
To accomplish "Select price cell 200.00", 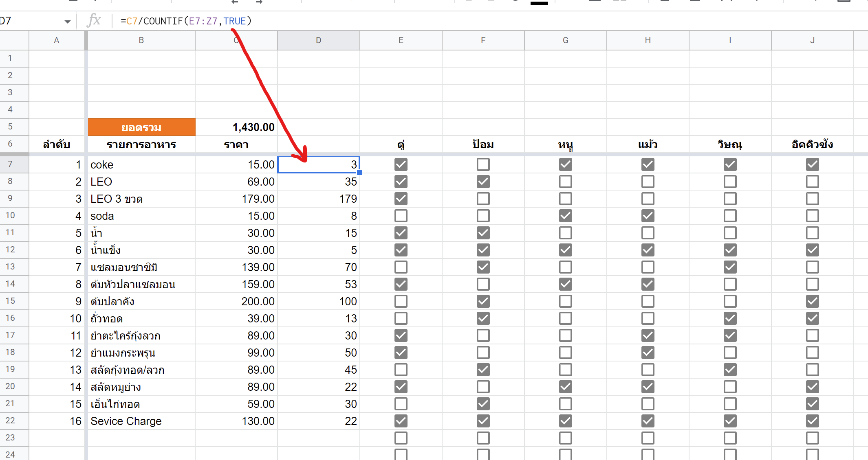I will tap(236, 301).
